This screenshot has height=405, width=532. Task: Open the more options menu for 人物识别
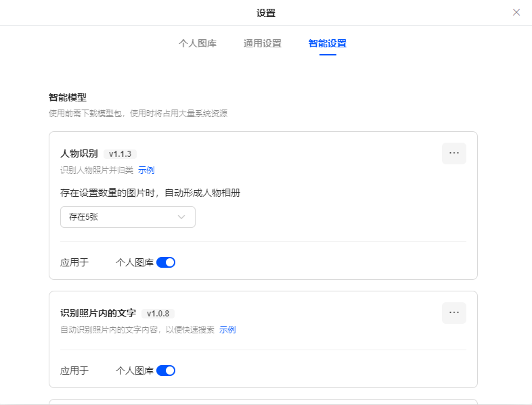click(x=454, y=153)
